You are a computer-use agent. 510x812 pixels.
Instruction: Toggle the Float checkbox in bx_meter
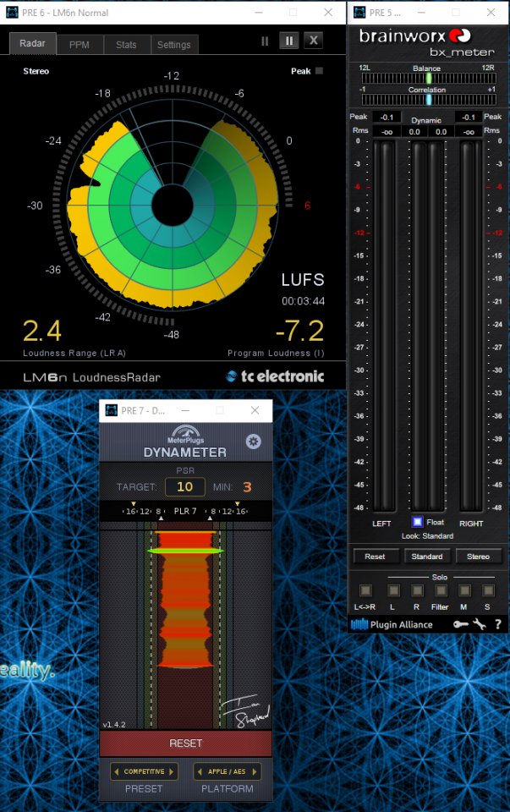tap(417, 522)
